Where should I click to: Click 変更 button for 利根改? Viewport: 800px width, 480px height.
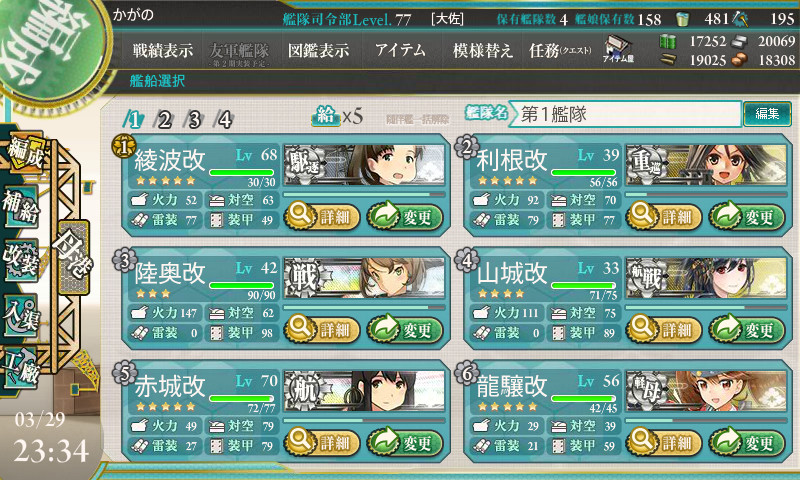747,216
